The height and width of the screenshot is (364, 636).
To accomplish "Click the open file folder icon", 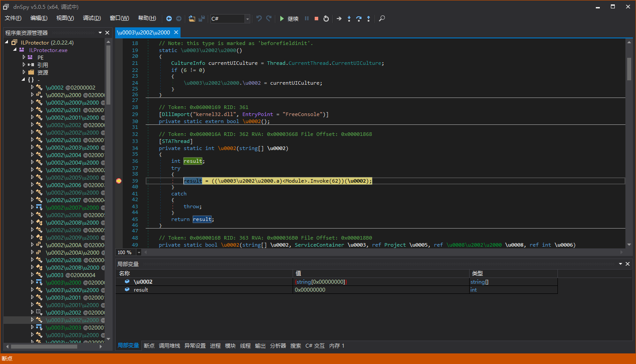I will [x=192, y=19].
